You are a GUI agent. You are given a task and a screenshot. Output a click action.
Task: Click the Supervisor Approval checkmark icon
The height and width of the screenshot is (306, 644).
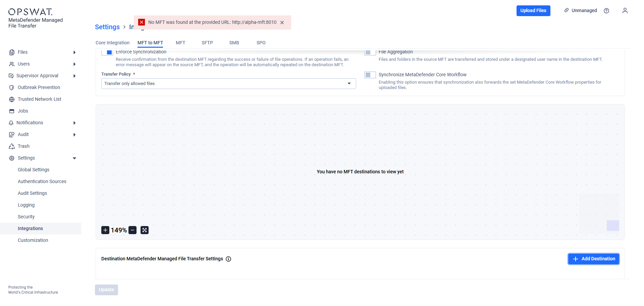click(11, 76)
